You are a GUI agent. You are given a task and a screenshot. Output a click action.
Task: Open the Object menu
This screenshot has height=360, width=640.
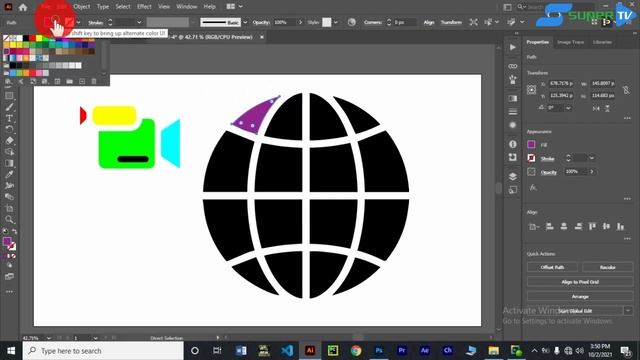click(82, 7)
